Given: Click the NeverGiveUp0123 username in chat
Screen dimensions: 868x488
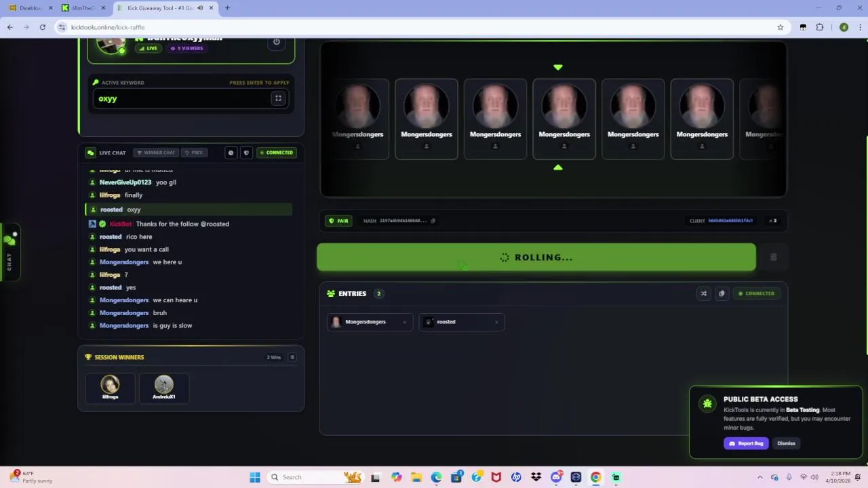Looking at the screenshot, I should pyautogui.click(x=125, y=182).
